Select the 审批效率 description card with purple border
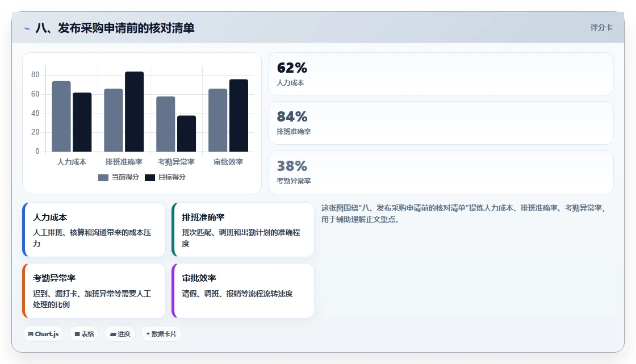This screenshot has height=364, width=636. pos(242,291)
